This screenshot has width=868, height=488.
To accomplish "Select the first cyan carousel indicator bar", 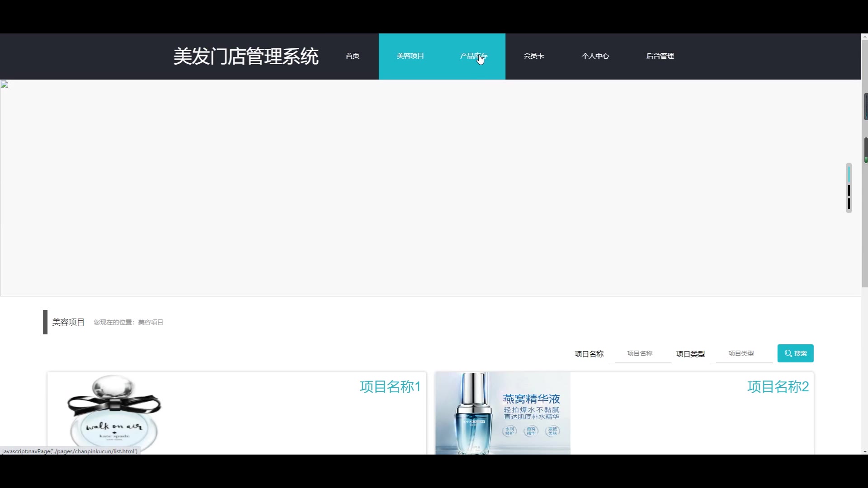I will point(849,174).
